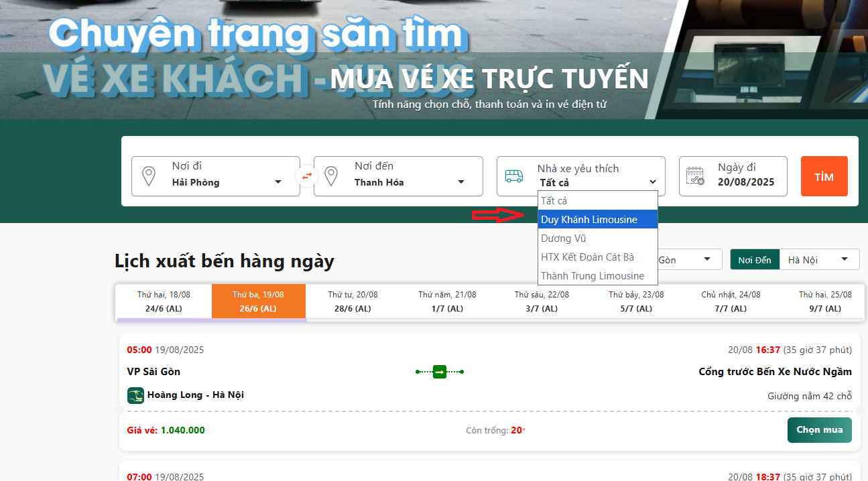The width and height of the screenshot is (868, 481).
Task: Click the Nơi đi location pin icon
Action: point(149,176)
